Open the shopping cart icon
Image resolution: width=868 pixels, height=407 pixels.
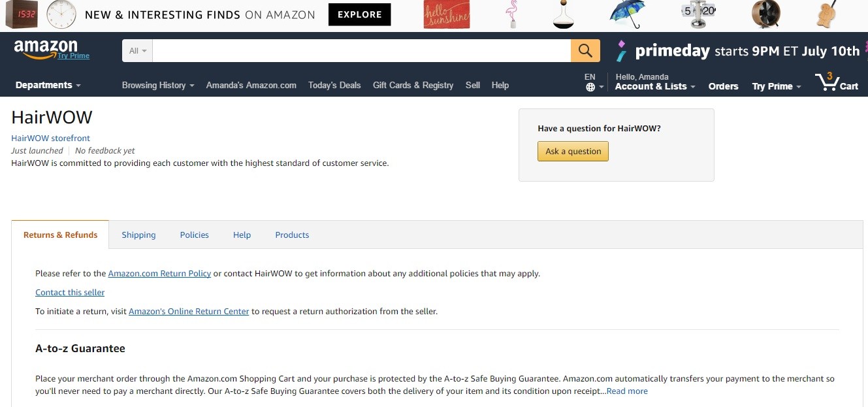coord(836,83)
